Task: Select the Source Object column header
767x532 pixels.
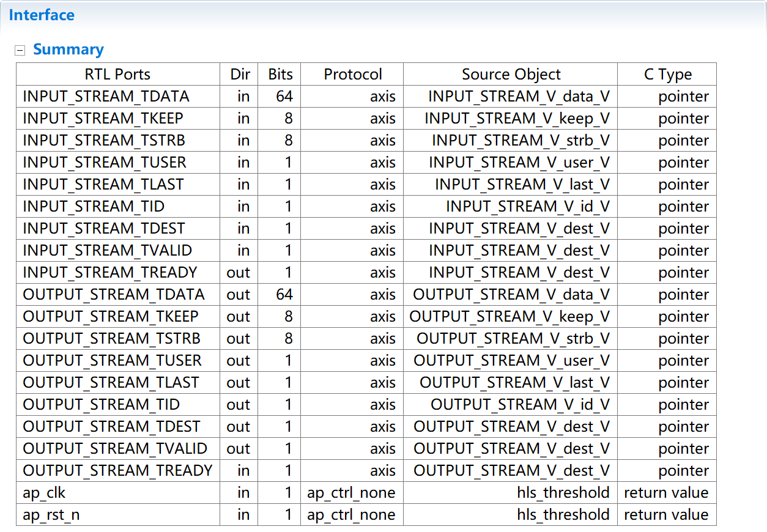Action: point(511,74)
